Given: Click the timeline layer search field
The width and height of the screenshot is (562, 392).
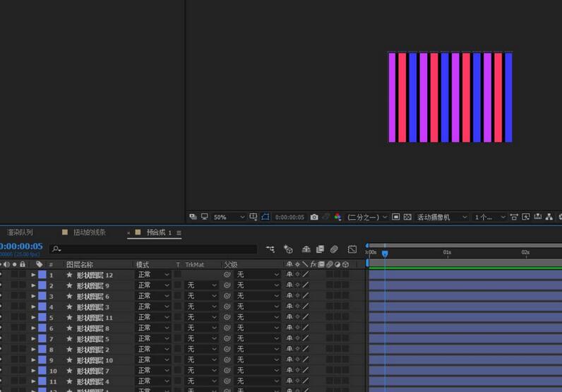Looking at the screenshot, I should 154,249.
